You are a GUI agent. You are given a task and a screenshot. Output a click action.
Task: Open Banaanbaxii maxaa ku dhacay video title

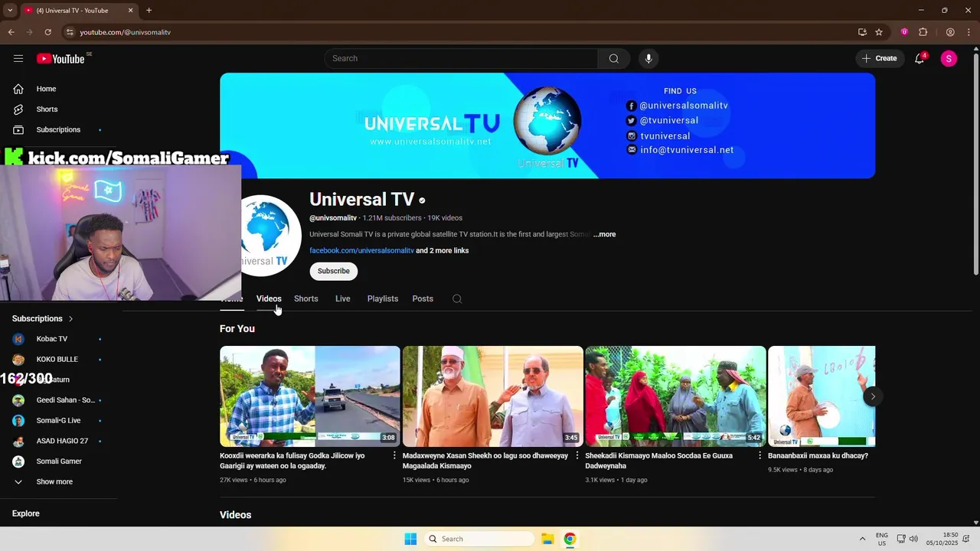[818, 455]
